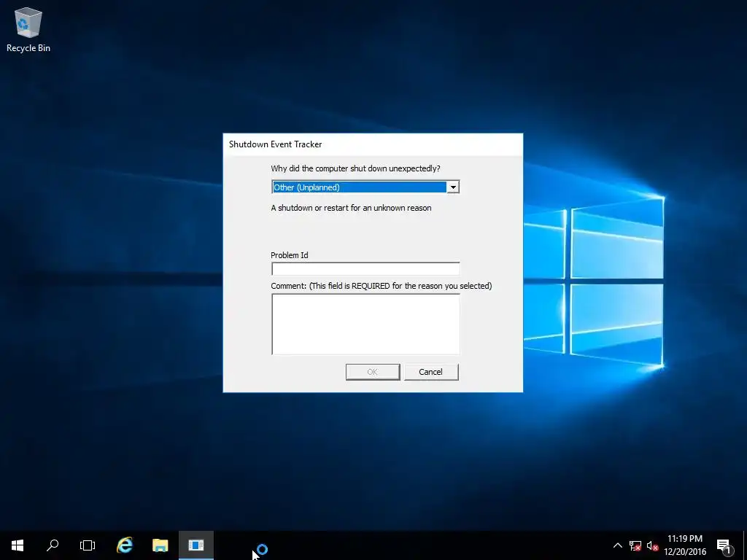This screenshot has height=560, width=747.
Task: Open taskbar search magnifier
Action: coord(53,545)
